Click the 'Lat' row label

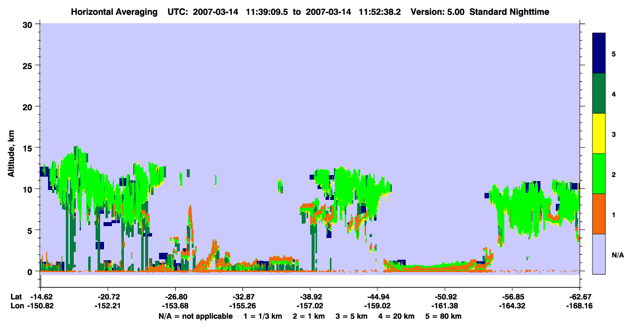[x=16, y=297]
